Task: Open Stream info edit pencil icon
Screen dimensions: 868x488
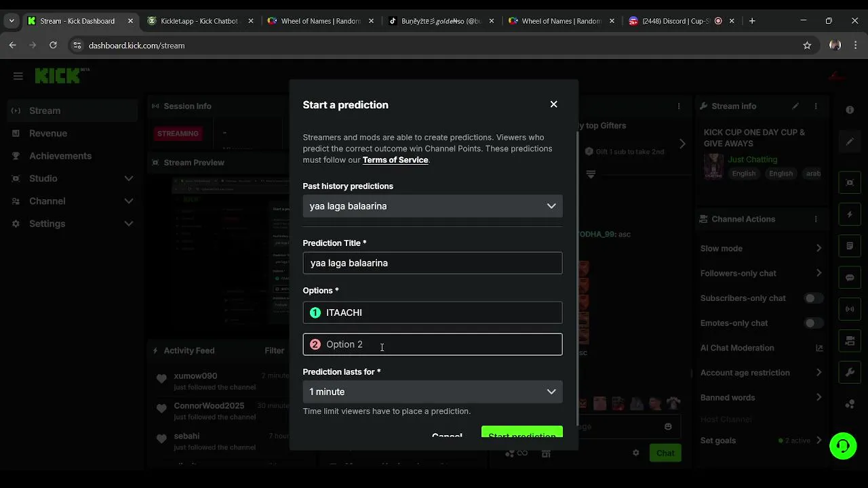Action: 795,106
